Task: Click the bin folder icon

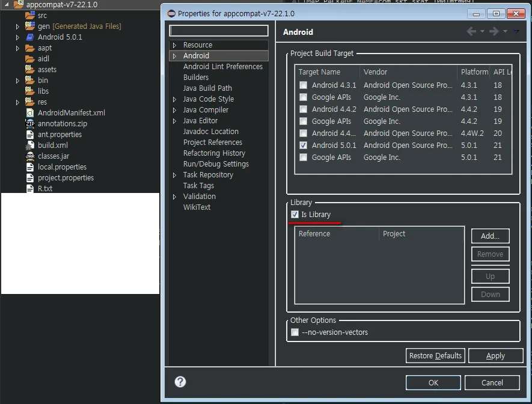Action: click(x=30, y=80)
